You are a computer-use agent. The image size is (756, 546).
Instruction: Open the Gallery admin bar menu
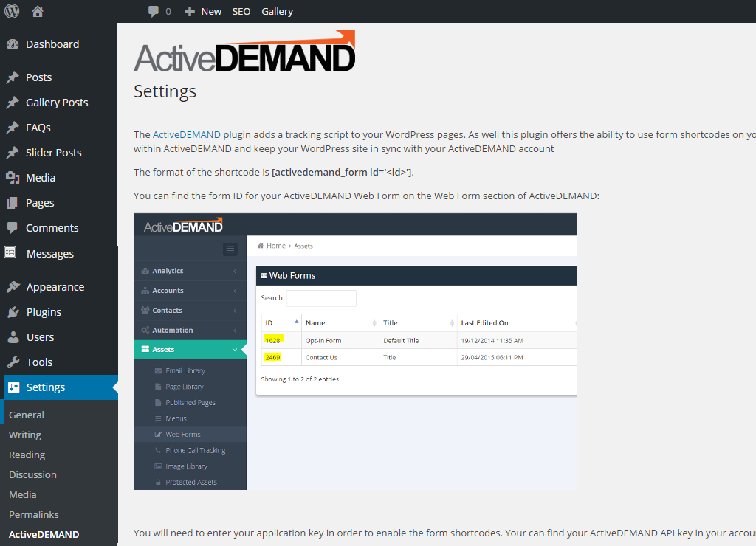click(x=278, y=12)
